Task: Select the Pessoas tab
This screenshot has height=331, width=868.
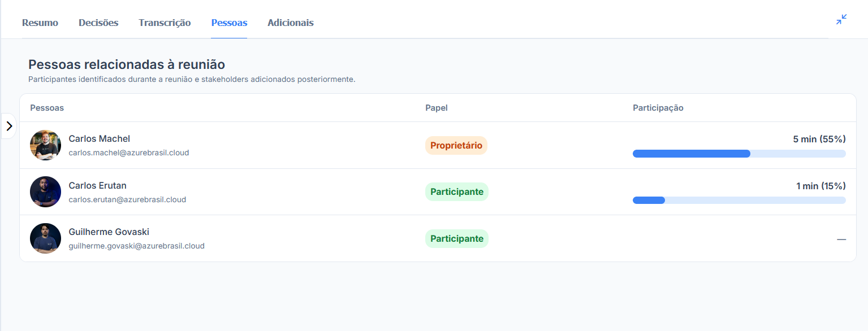Action: (229, 23)
